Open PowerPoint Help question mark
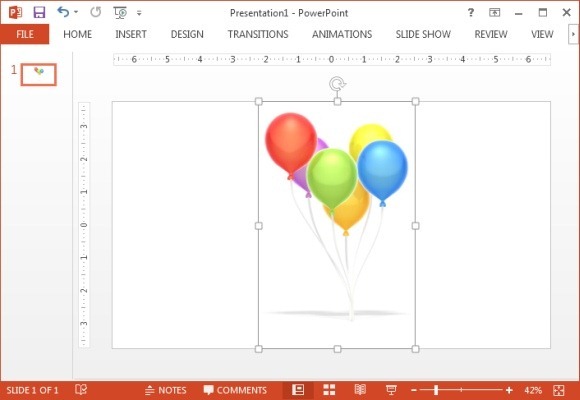Image resolution: width=580 pixels, height=400 pixels. point(471,13)
